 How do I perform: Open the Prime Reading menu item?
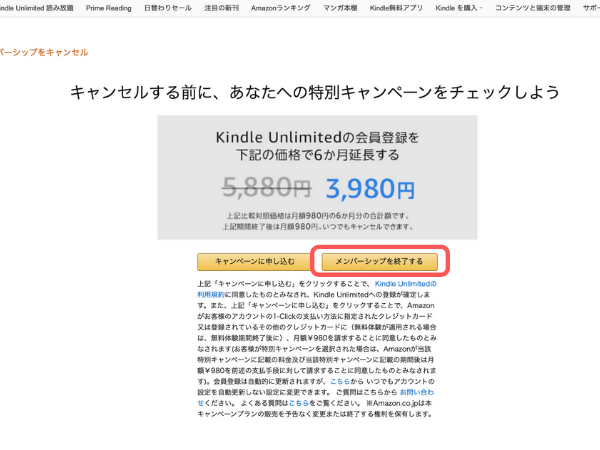pyautogui.click(x=108, y=8)
